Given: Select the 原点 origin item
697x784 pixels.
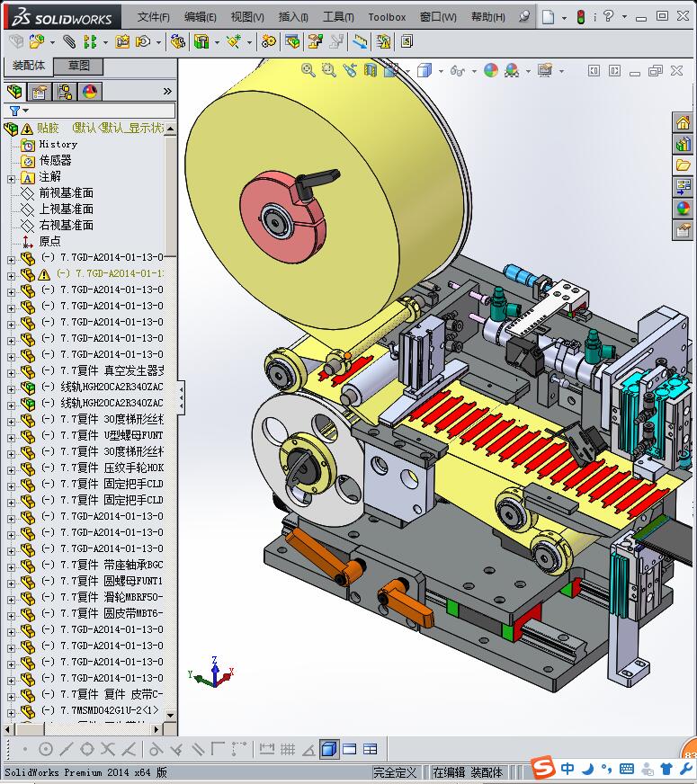Looking at the screenshot, I should [x=49, y=242].
